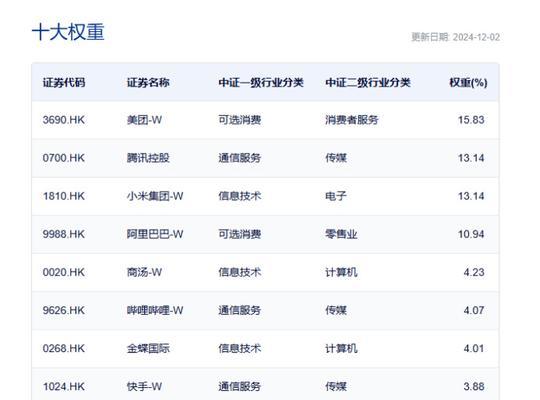Screen dimensions: 540x400
Task: Click the 阿里巴巴-W security name
Action: tap(155, 234)
